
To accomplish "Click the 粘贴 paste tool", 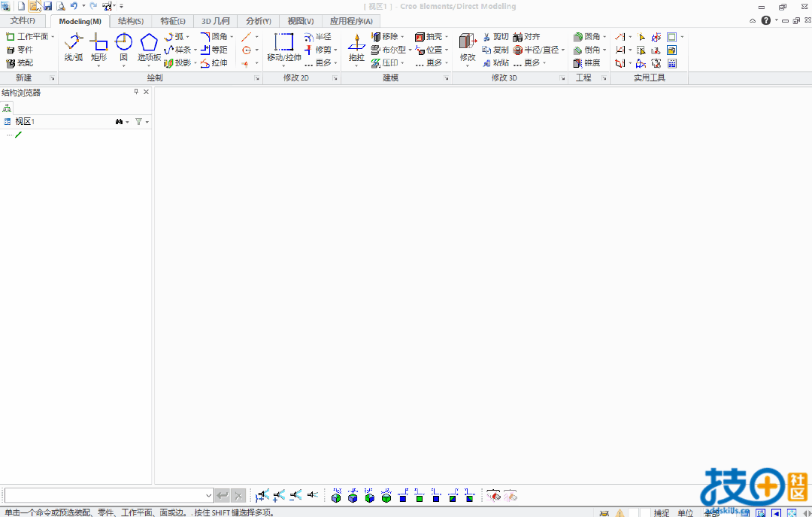I will click(x=495, y=62).
